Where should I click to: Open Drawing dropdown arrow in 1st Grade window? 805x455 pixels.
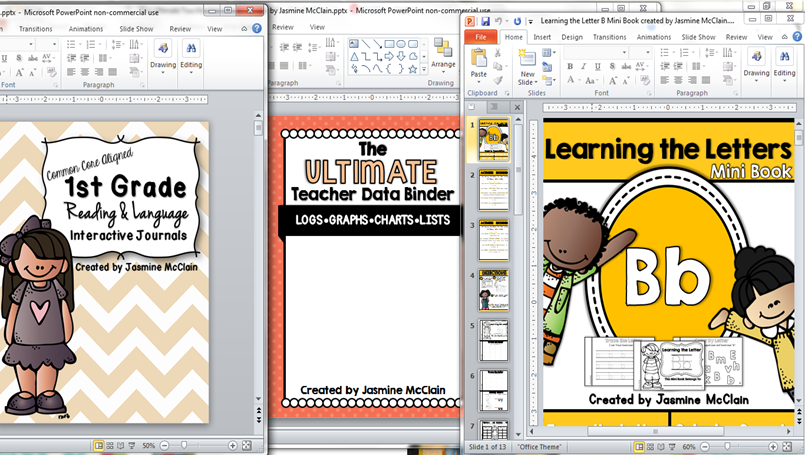pos(163,72)
